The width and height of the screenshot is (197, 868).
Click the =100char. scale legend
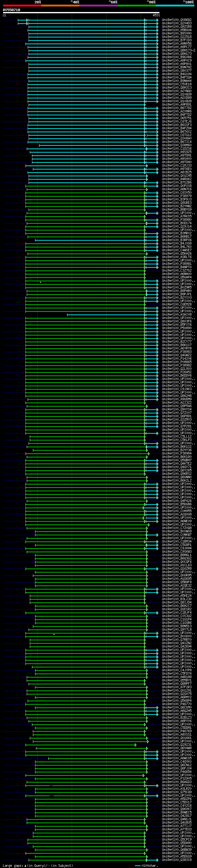click(x=147, y=865)
